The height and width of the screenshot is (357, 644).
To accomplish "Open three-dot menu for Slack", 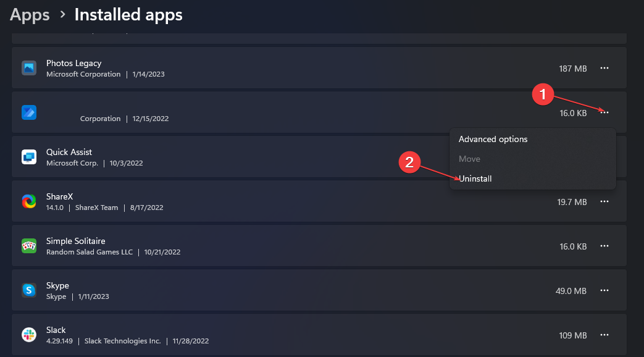I will point(604,335).
